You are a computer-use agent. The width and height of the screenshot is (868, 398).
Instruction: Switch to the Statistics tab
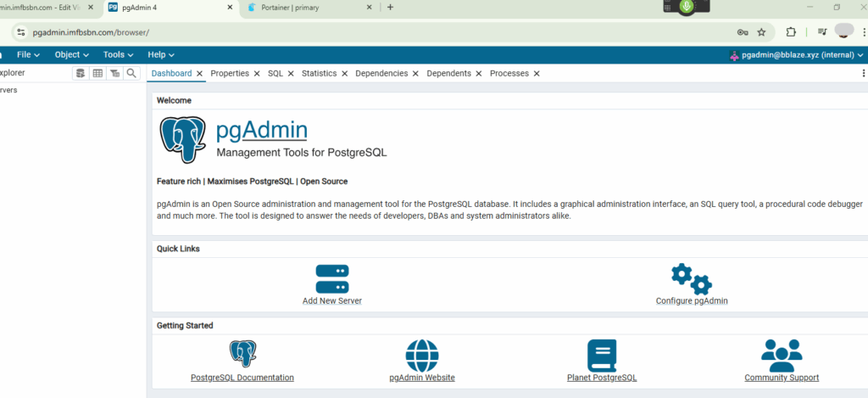(319, 74)
